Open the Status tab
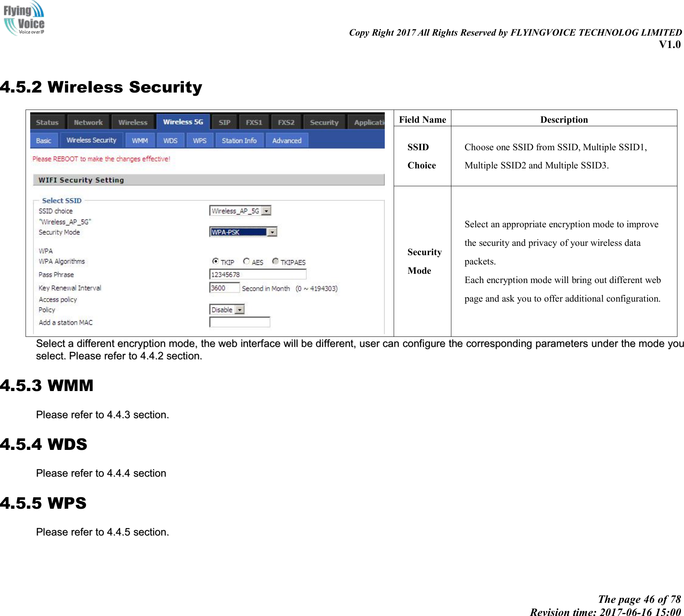 click(x=47, y=122)
